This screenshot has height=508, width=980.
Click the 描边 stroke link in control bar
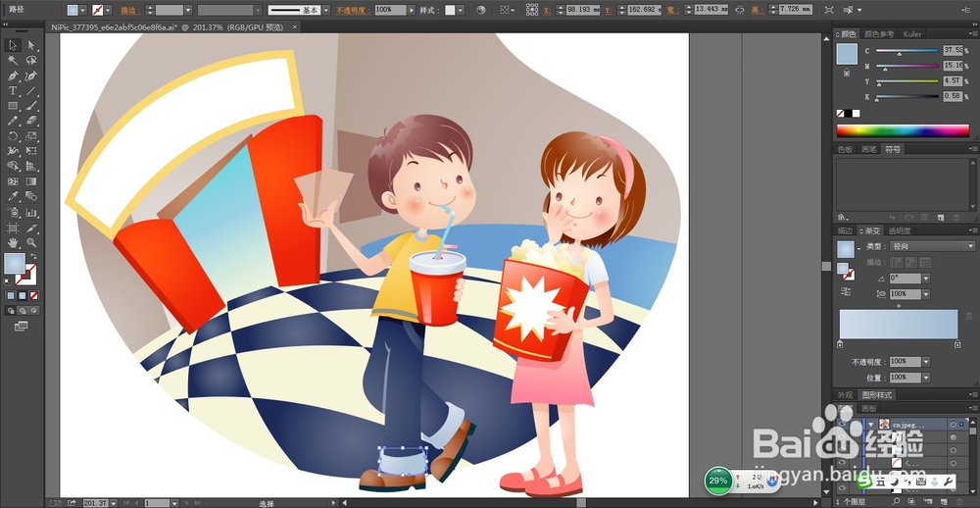[129, 10]
